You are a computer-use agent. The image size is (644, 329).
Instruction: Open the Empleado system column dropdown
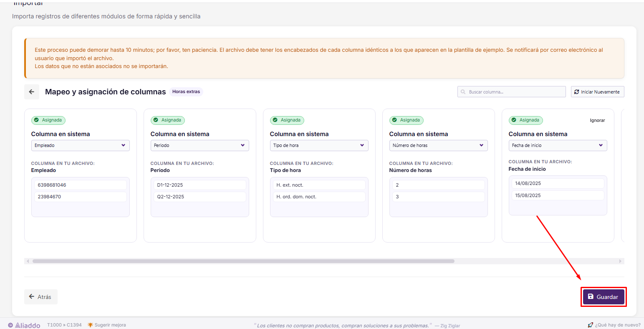pyautogui.click(x=81, y=145)
